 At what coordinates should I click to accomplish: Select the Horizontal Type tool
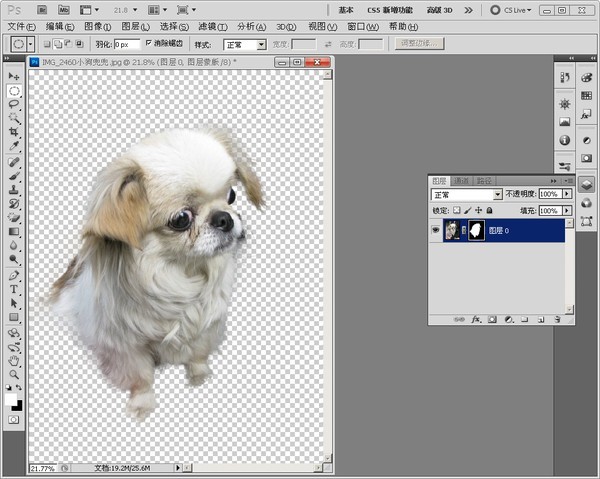[x=14, y=289]
